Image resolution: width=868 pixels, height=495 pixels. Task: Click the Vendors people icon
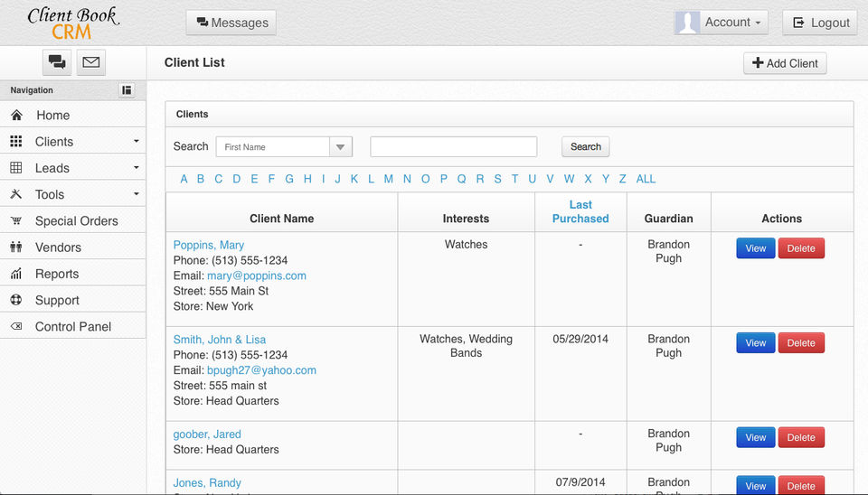(16, 247)
